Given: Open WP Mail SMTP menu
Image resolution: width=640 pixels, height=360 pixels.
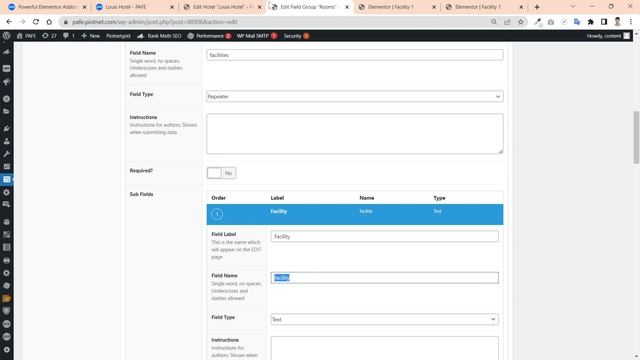Looking at the screenshot, I should point(257,36).
